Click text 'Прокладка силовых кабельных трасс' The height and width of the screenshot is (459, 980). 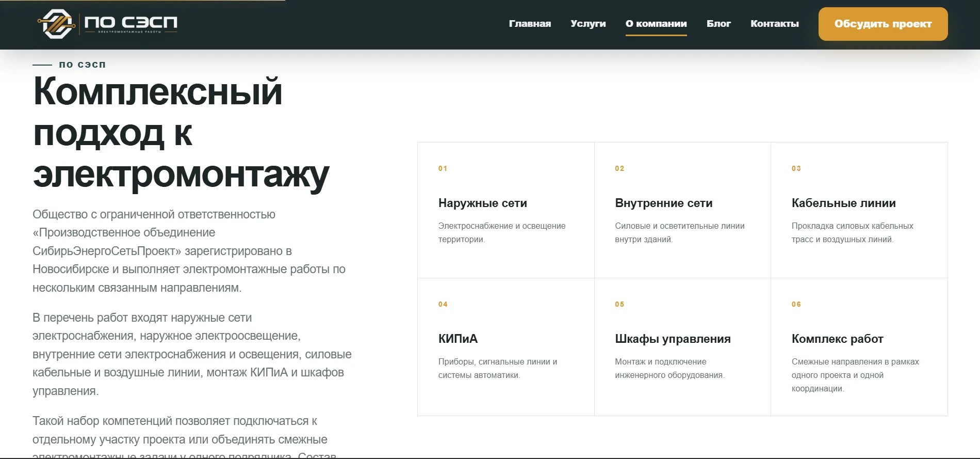pyautogui.click(x=853, y=232)
